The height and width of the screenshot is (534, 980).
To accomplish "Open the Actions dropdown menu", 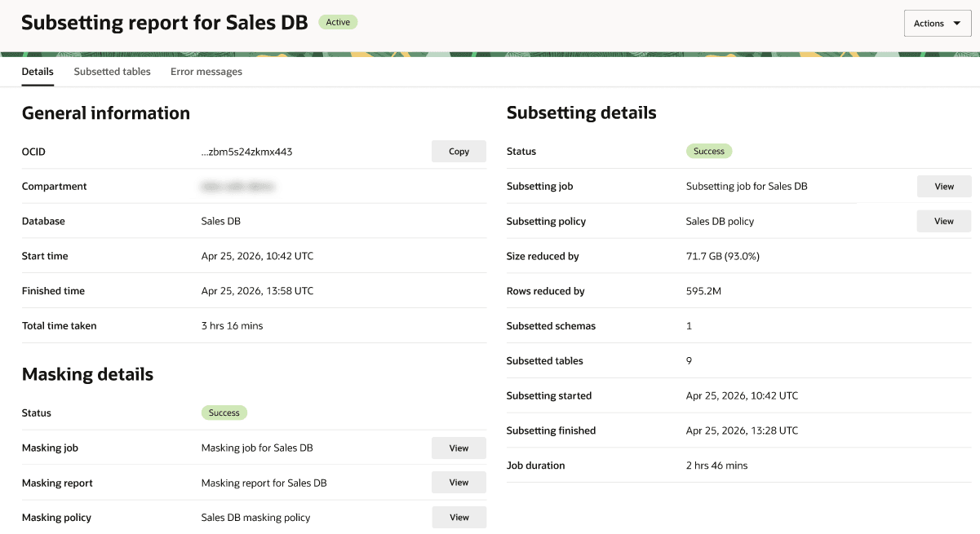I will point(938,24).
